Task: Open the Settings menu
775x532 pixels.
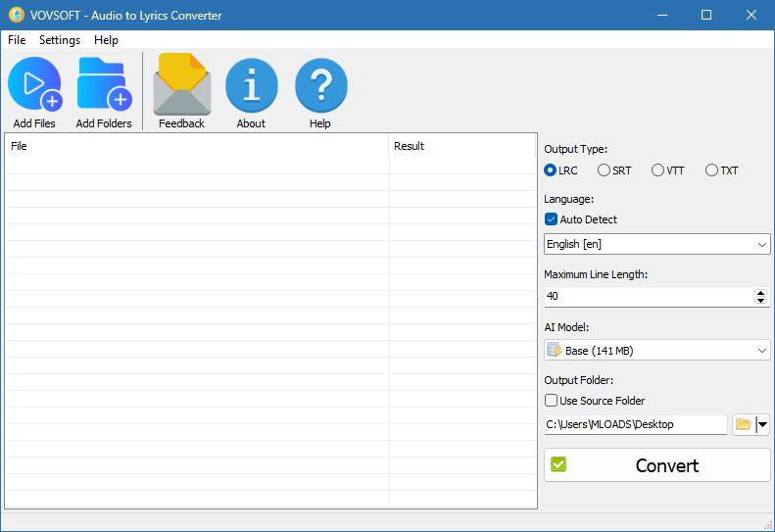Action: click(60, 40)
